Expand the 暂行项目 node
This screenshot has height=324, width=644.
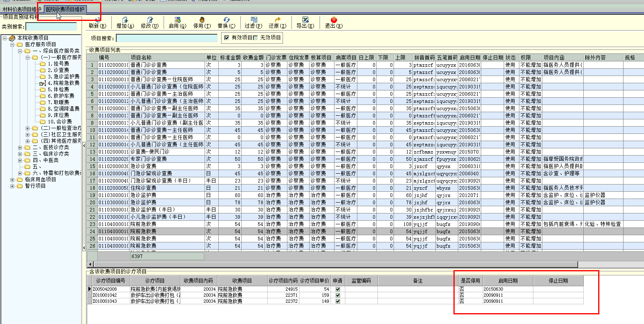[x=12, y=186]
